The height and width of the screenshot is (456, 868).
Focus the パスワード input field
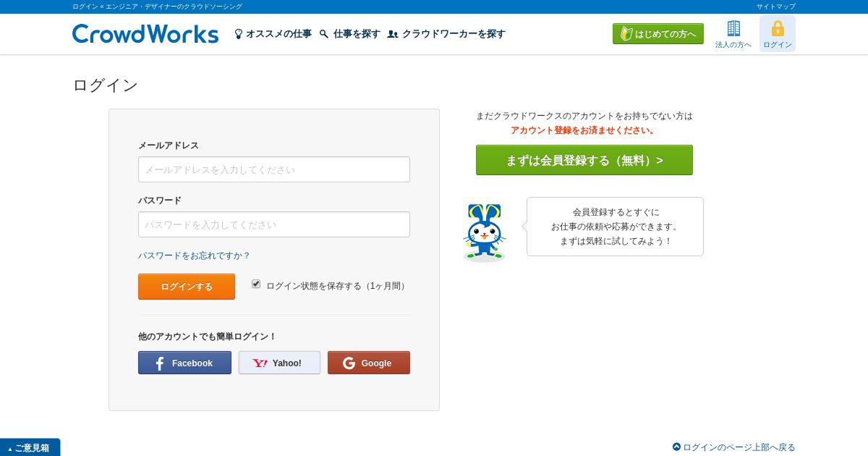274,224
